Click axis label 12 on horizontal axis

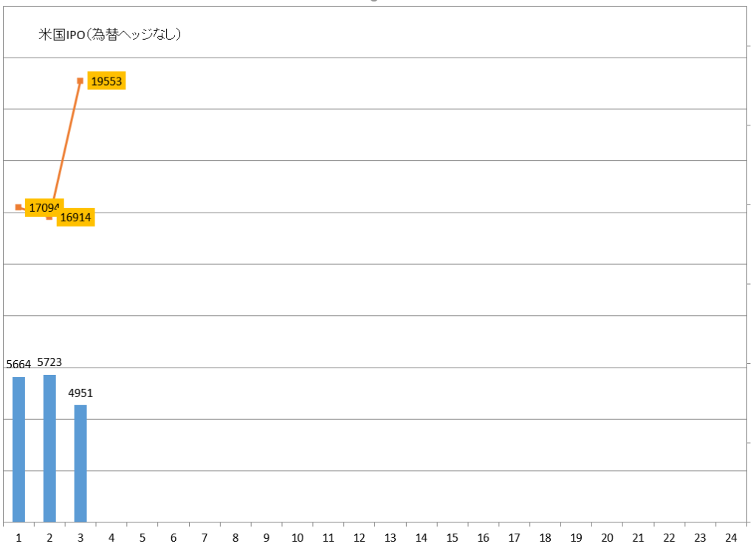click(360, 538)
